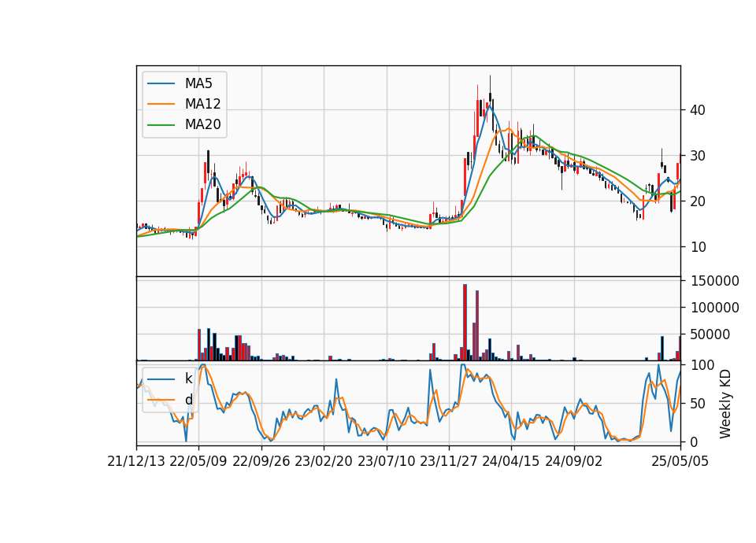Viewport: 756px width, 543px height.
Task: Click the volume axis value 50000
Action: click(x=710, y=334)
